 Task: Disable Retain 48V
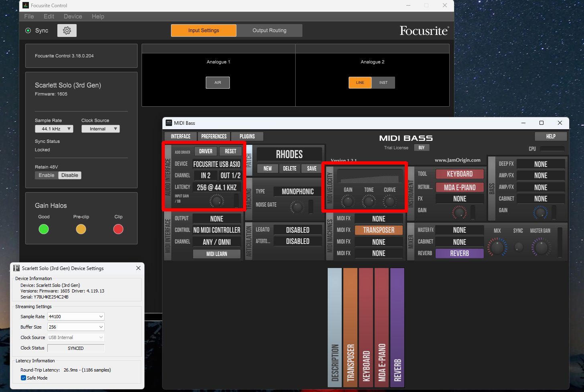pos(70,175)
